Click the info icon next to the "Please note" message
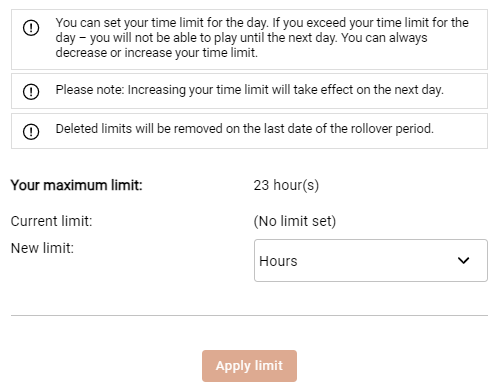The height and width of the screenshot is (390, 502). click(31, 91)
